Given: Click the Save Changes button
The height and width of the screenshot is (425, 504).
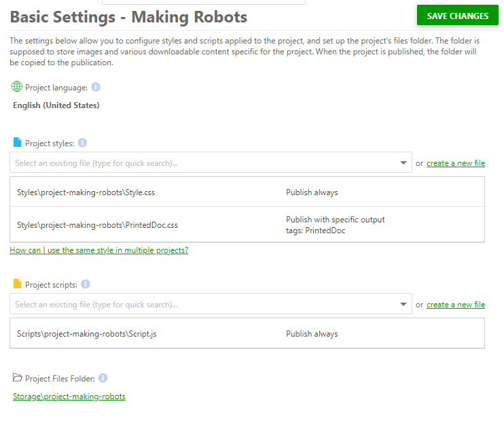Looking at the screenshot, I should click(x=457, y=15).
